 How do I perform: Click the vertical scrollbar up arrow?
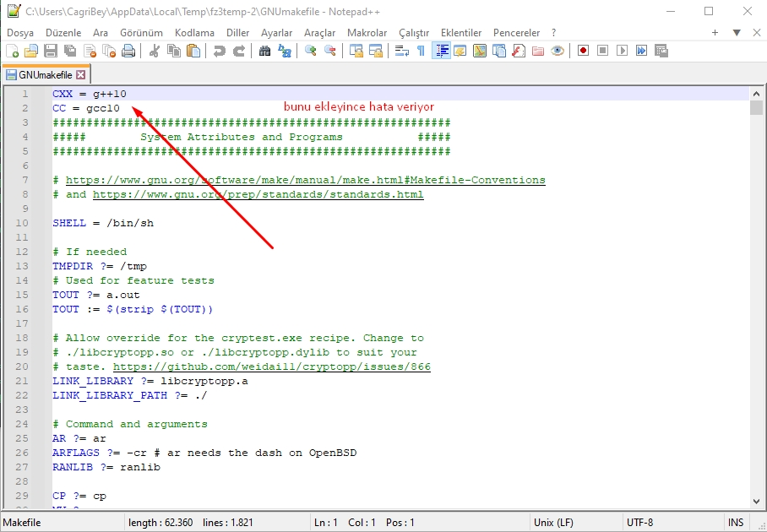(756, 94)
